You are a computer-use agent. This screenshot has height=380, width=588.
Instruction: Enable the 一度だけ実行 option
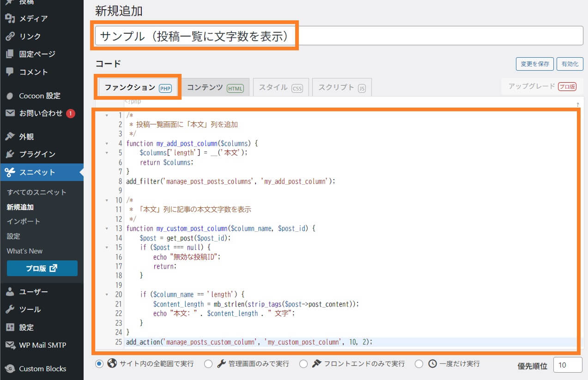click(419, 364)
